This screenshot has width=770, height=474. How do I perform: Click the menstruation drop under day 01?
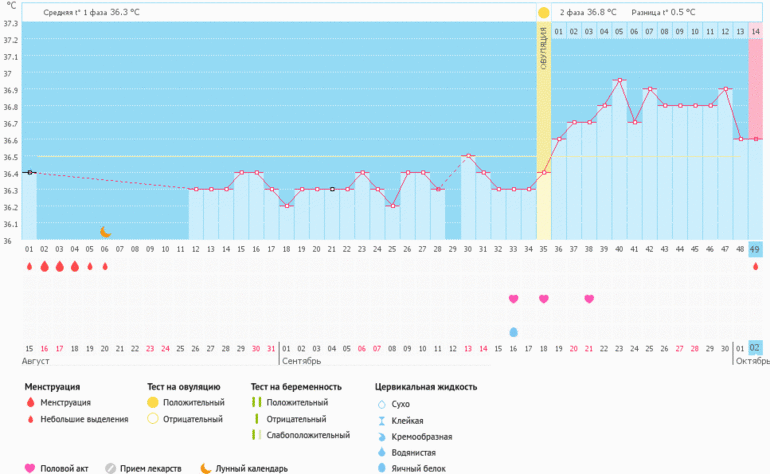point(29,267)
